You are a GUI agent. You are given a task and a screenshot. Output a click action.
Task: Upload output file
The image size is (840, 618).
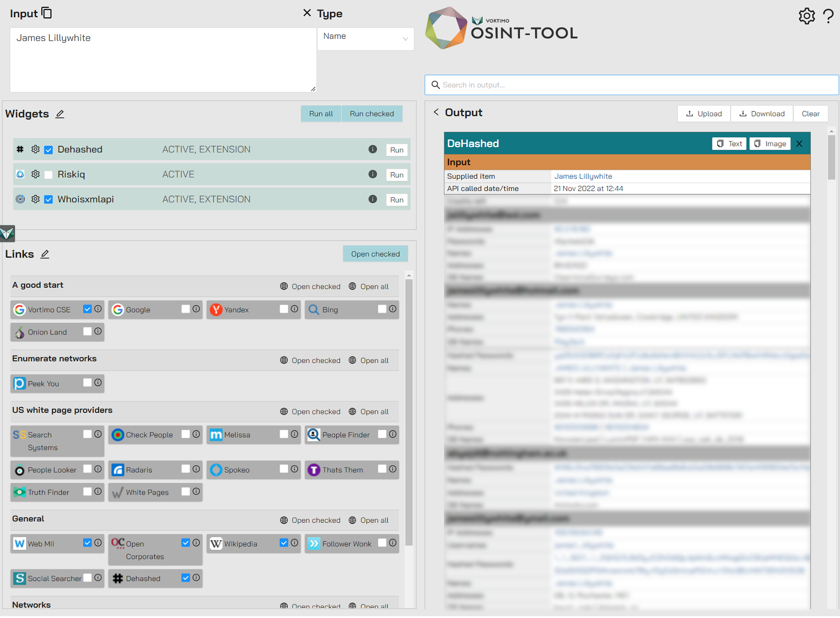tap(704, 114)
